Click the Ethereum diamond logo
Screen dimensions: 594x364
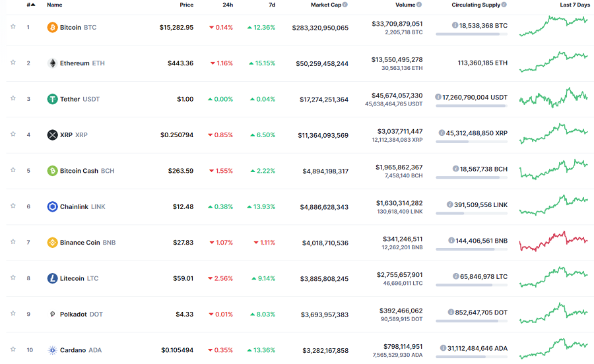(52, 63)
